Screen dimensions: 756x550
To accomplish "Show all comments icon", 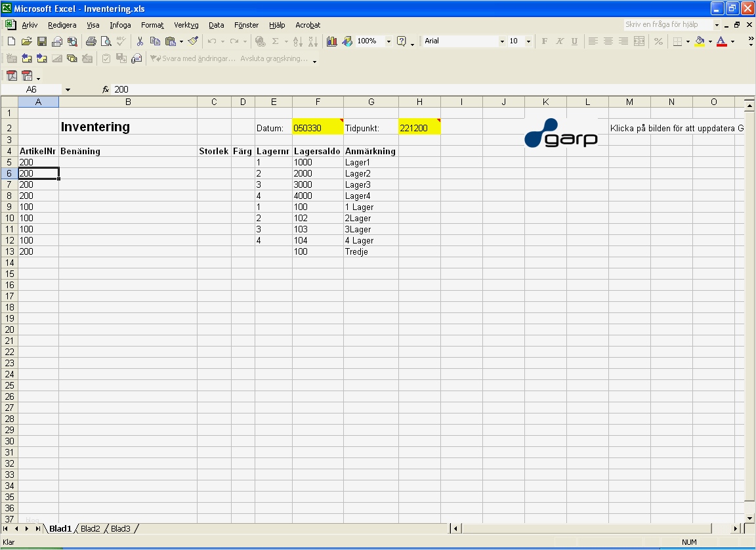I will pos(72,59).
